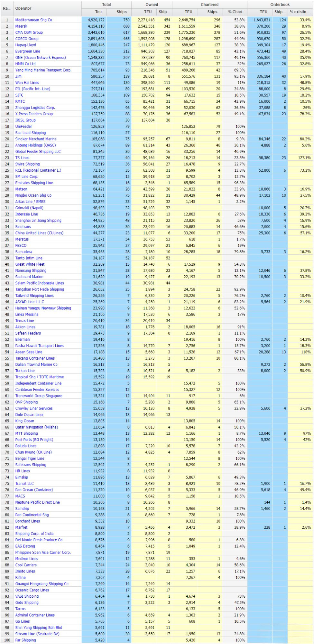Click the 1,775,230 chartered TEU cell
Image resolution: width=314 pixels, height=644 pixels.
point(185,33)
